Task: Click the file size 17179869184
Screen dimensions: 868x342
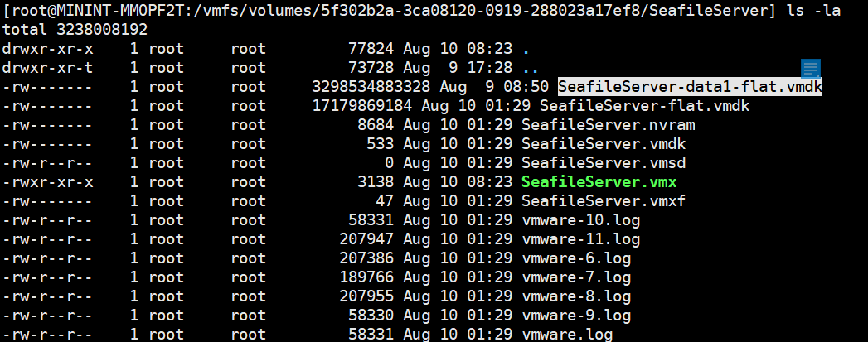Action: [362, 105]
